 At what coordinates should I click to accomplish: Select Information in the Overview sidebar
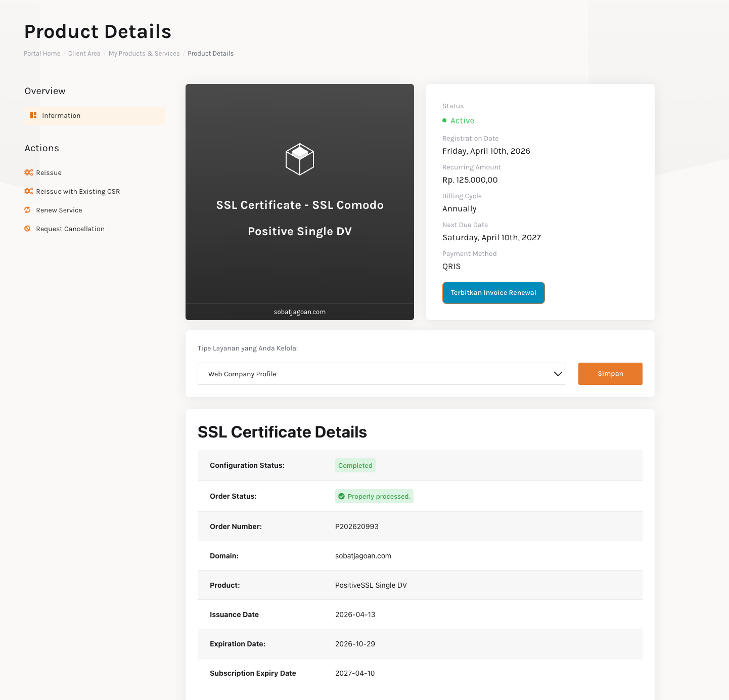coord(61,116)
